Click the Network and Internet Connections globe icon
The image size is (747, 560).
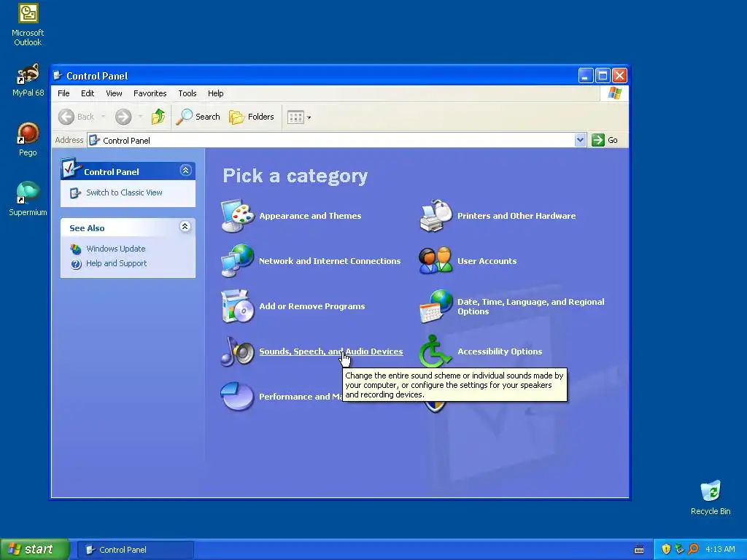[x=237, y=260]
